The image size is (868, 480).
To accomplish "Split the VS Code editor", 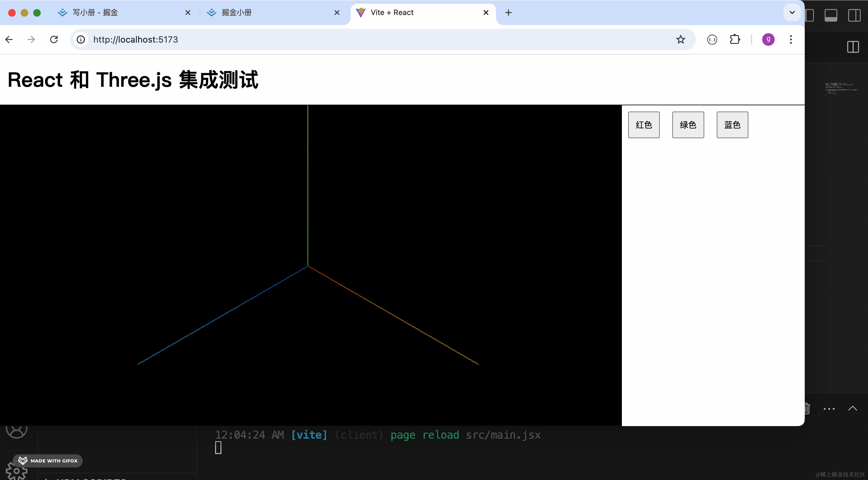I will click(853, 47).
